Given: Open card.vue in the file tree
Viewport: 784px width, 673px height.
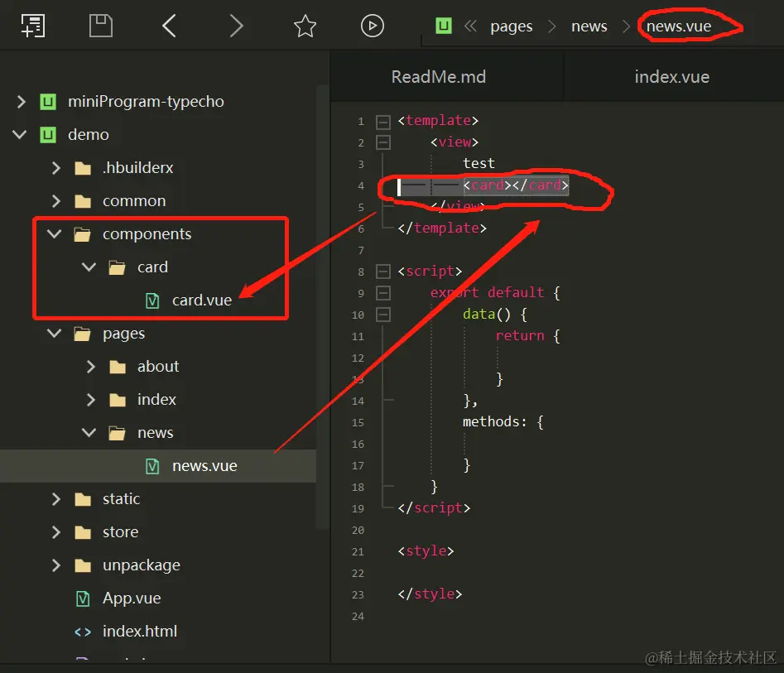Looking at the screenshot, I should 202,300.
